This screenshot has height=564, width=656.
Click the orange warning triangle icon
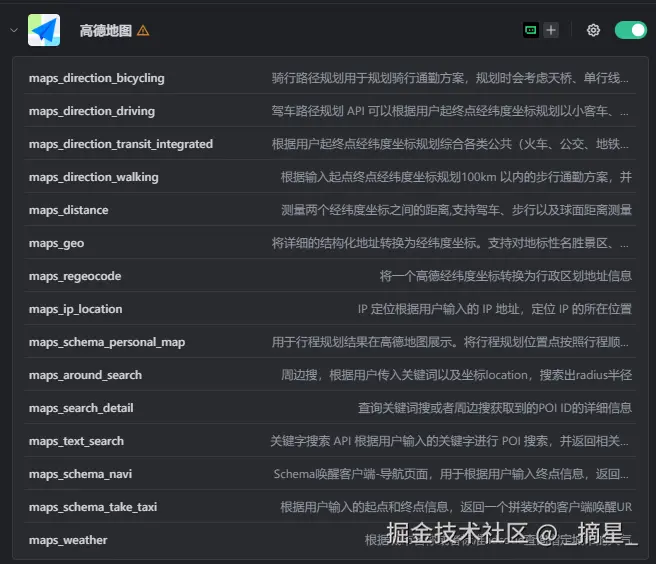(143, 31)
